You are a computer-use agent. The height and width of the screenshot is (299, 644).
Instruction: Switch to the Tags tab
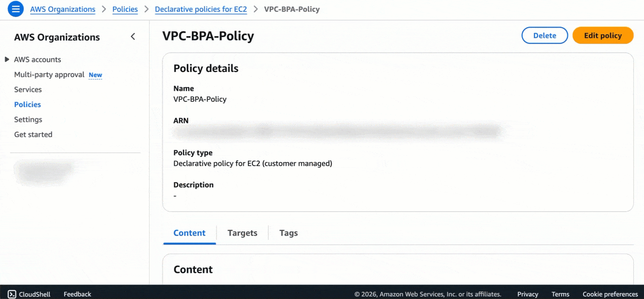(x=289, y=233)
